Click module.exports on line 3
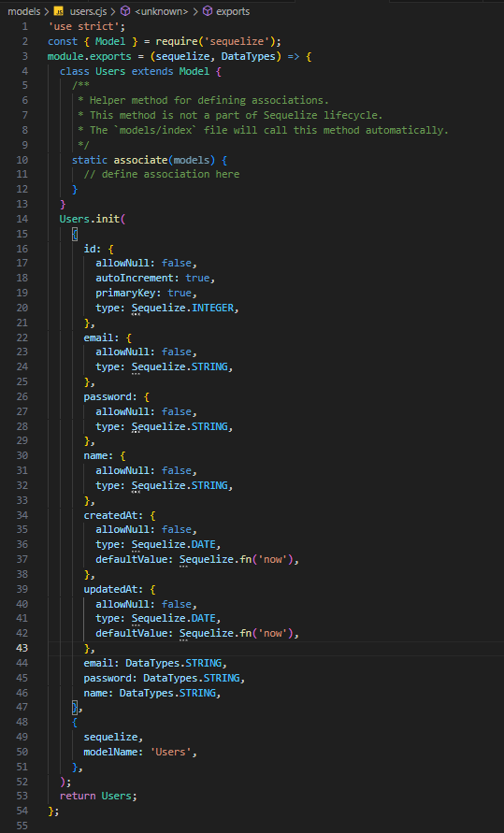Viewport: 504px width, 833px height. [x=89, y=56]
